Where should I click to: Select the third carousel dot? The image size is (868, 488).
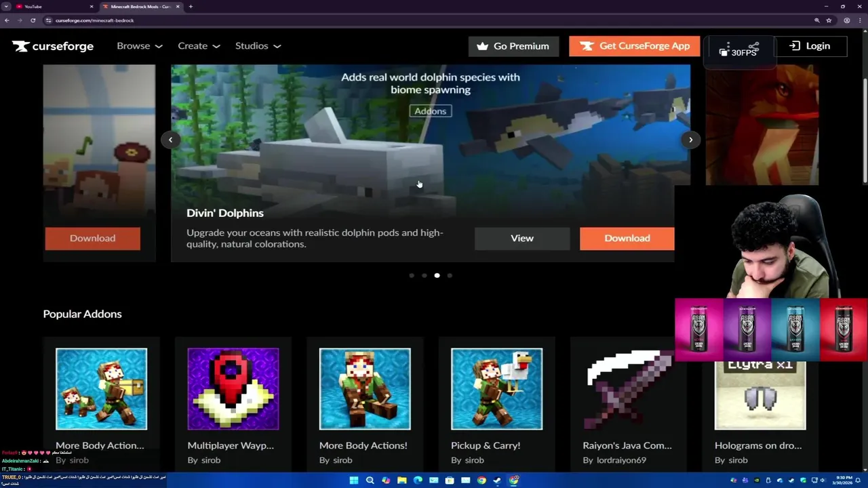(437, 276)
